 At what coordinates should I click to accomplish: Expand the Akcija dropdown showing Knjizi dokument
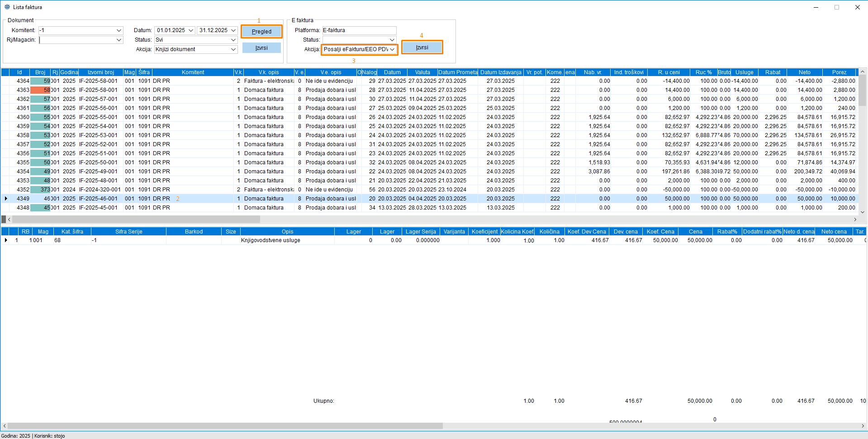[x=233, y=49]
